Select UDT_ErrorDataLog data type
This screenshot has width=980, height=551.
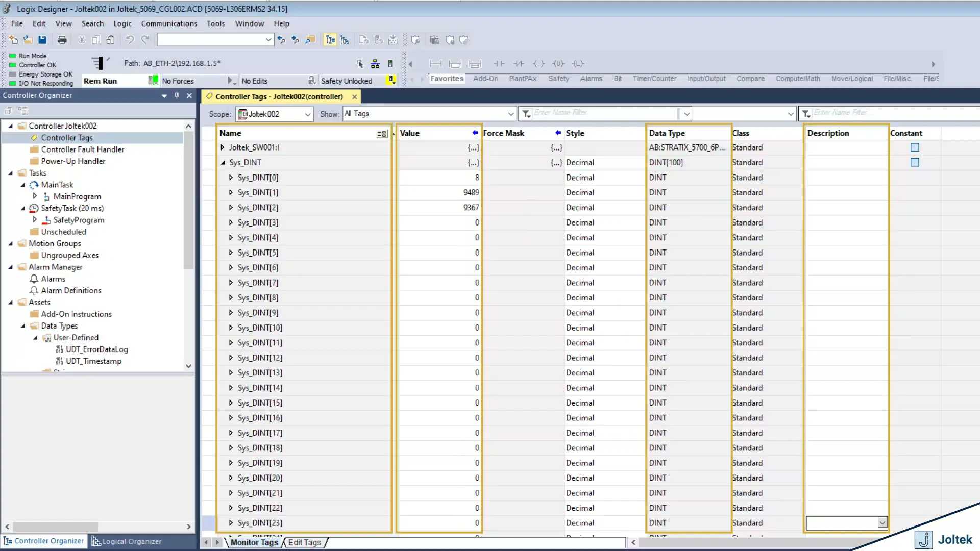tap(97, 349)
